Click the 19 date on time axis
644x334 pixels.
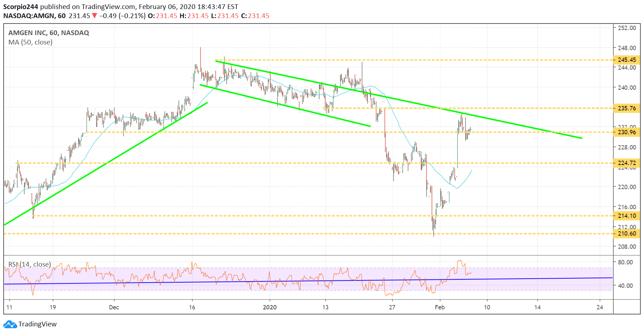(x=53, y=308)
